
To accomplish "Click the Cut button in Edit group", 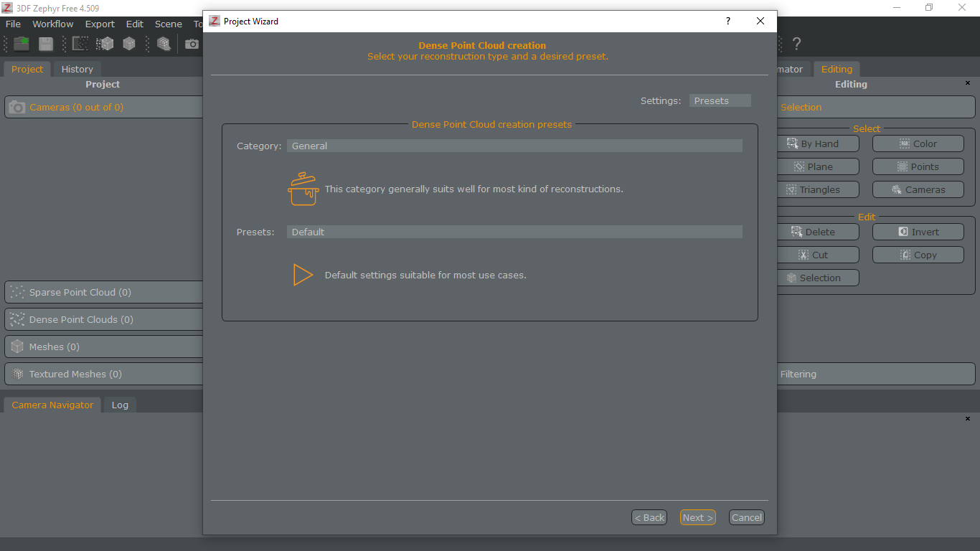I will [818, 255].
